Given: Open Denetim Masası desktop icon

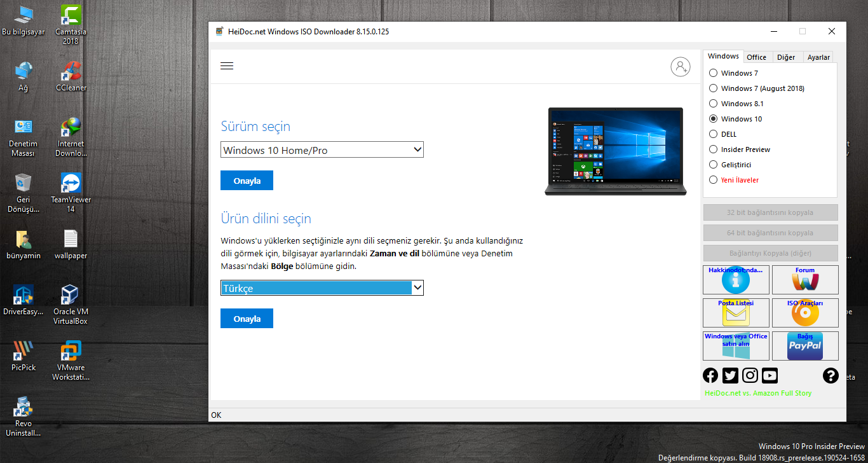Looking at the screenshot, I should [24, 137].
